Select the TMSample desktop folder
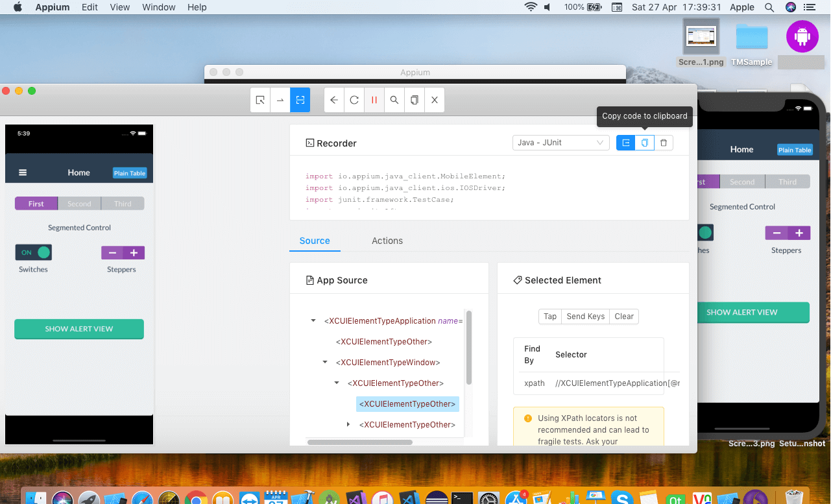This screenshot has height=504, width=831. click(x=752, y=43)
